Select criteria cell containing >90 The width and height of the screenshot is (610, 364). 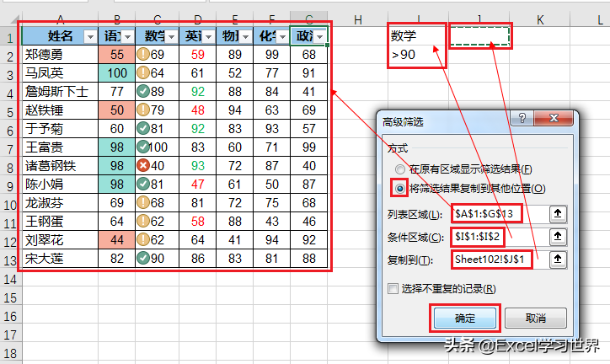[x=418, y=55]
